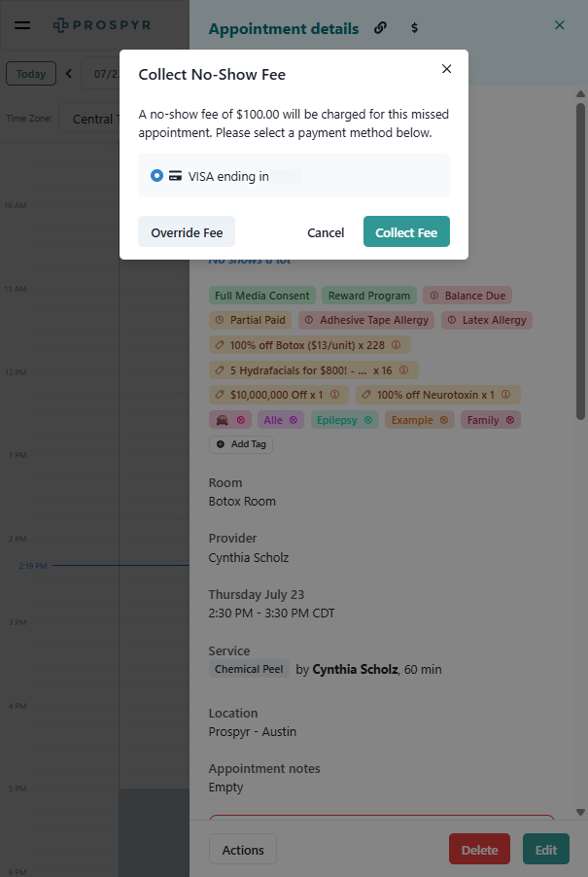Image resolution: width=588 pixels, height=877 pixels.
Task: Go to previous day arrow
Action: coord(69,73)
